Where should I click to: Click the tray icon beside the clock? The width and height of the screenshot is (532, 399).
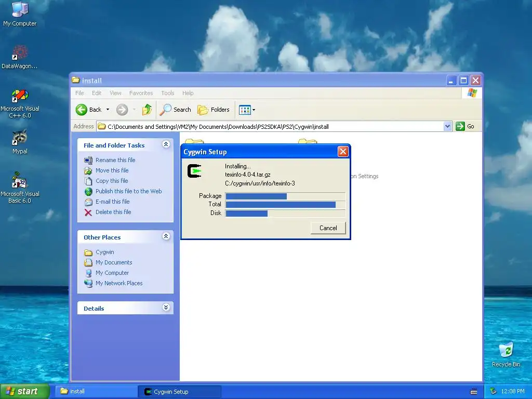click(494, 392)
